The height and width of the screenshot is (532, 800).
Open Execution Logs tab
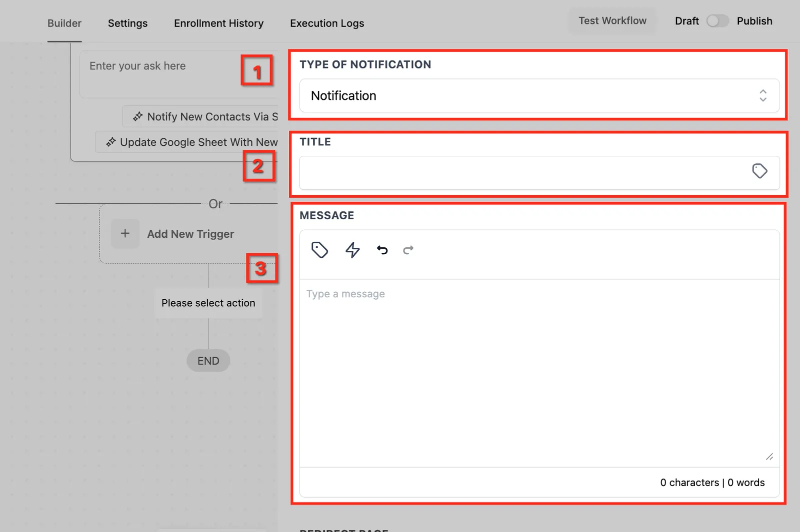pos(327,23)
